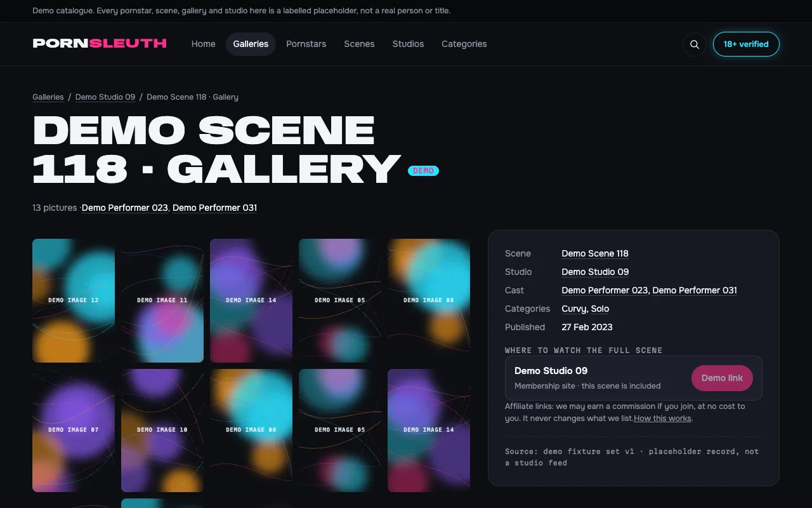Open Demo Performer 031 in the Cast row
812x508 pixels.
(x=695, y=290)
